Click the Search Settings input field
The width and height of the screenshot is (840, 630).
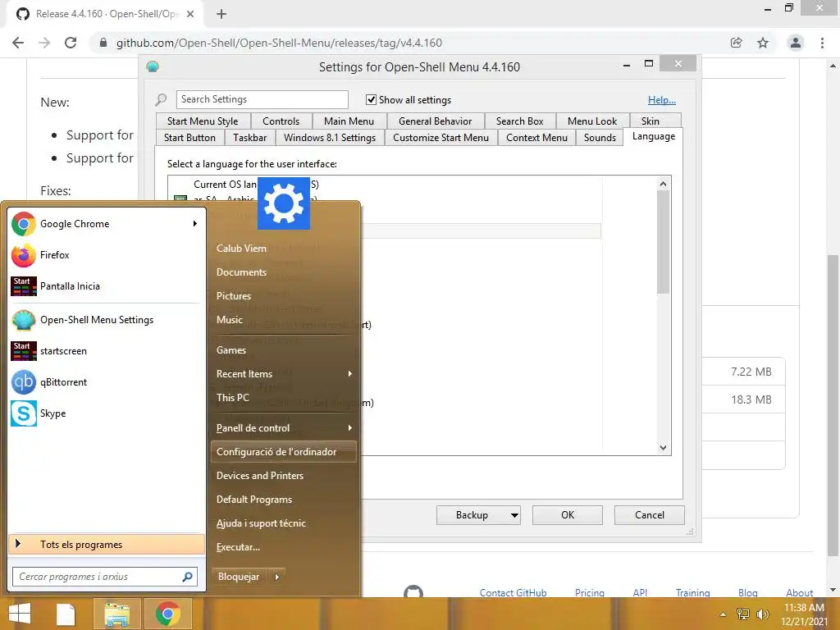(x=262, y=99)
